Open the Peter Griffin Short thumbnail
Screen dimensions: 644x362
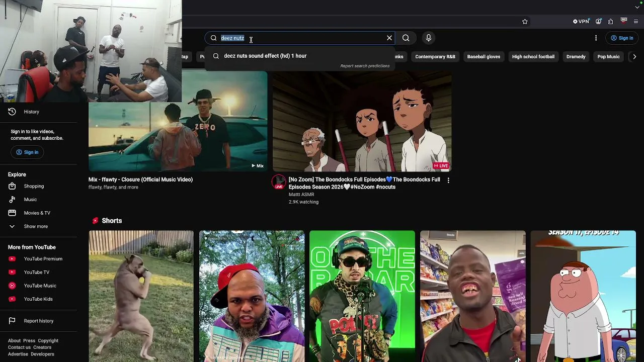pos(583,296)
